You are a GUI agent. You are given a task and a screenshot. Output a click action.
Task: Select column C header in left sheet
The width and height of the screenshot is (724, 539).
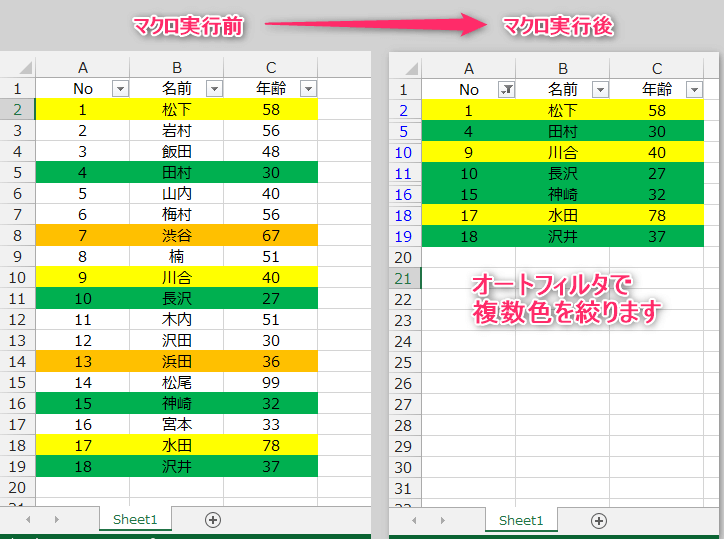point(271,67)
